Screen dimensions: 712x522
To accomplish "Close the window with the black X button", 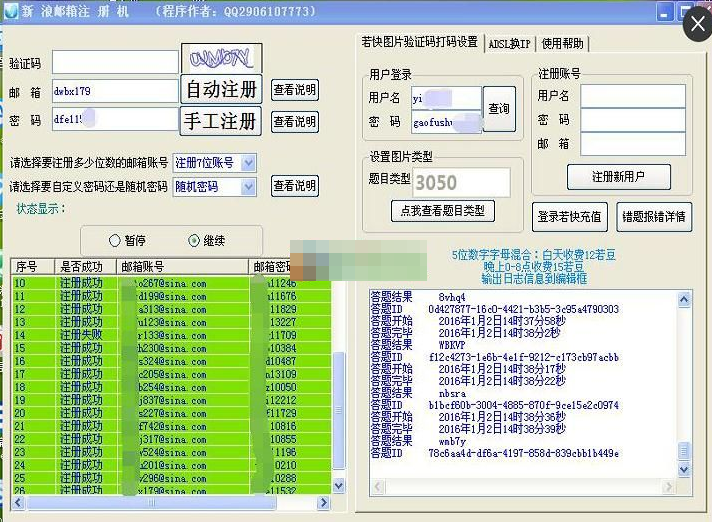I will point(695,26).
